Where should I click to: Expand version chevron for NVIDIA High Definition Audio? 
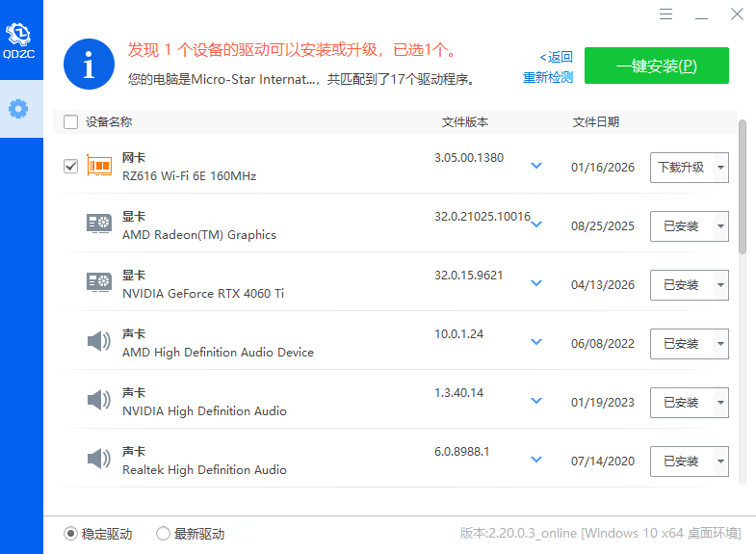536,401
